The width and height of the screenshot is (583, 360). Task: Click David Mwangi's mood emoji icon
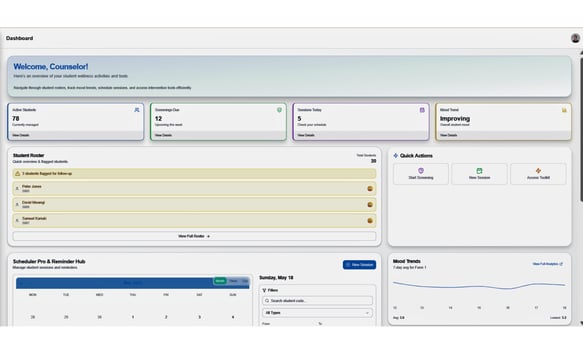click(x=370, y=205)
